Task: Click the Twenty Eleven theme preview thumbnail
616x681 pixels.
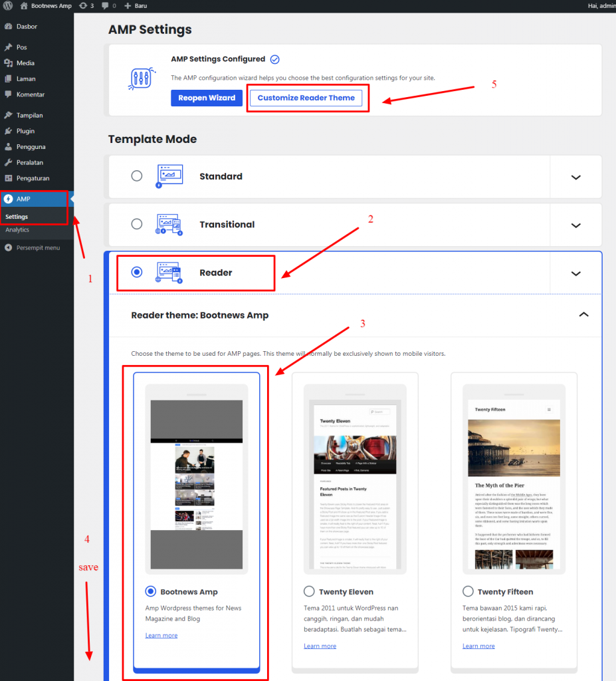Action: 355,479
